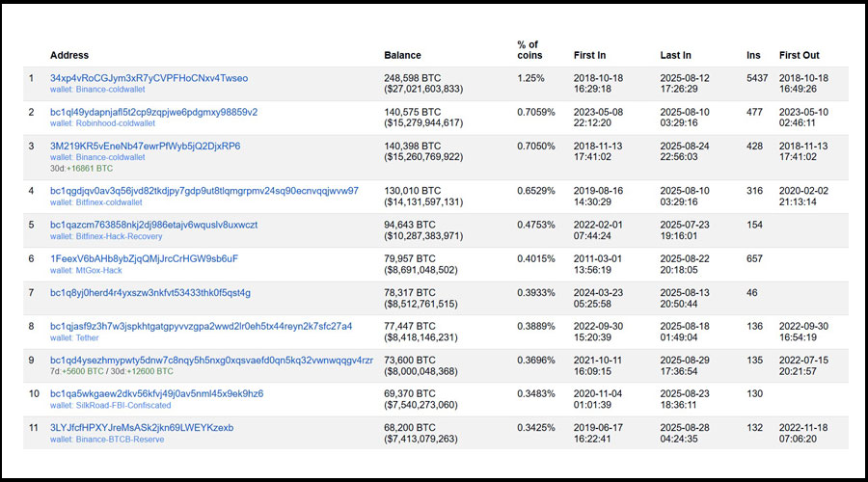868x482 pixels.
Task: Open address 3LYJfcfHPXYJreMsASk2jkn69LWEYKzexb
Action: (x=142, y=427)
